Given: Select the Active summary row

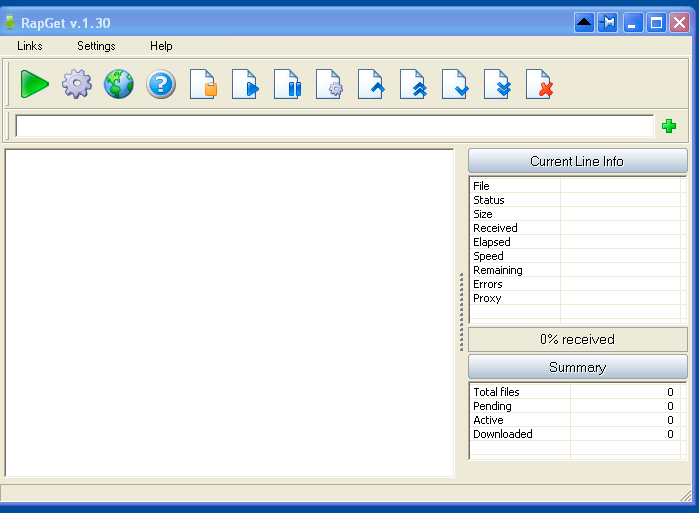Looking at the screenshot, I should (576, 420).
